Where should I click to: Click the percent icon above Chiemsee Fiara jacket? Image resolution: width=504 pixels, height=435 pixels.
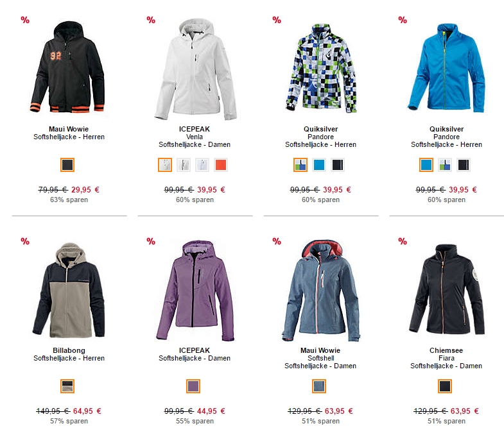tap(403, 241)
